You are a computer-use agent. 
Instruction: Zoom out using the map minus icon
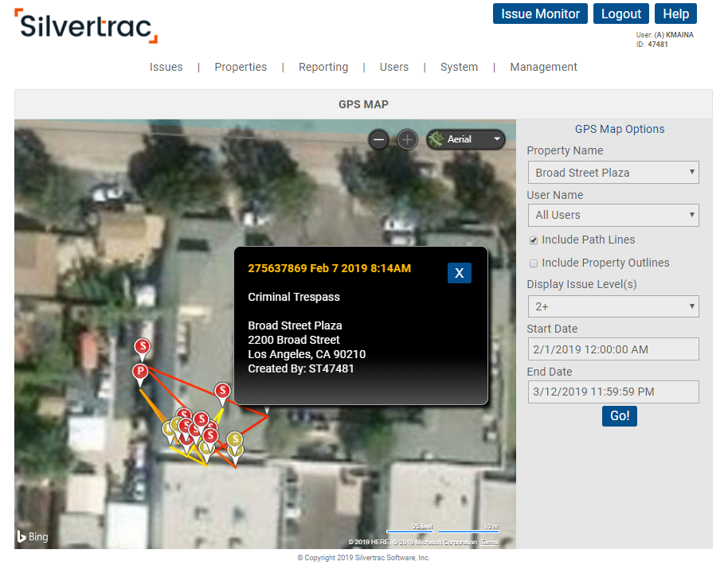point(378,139)
